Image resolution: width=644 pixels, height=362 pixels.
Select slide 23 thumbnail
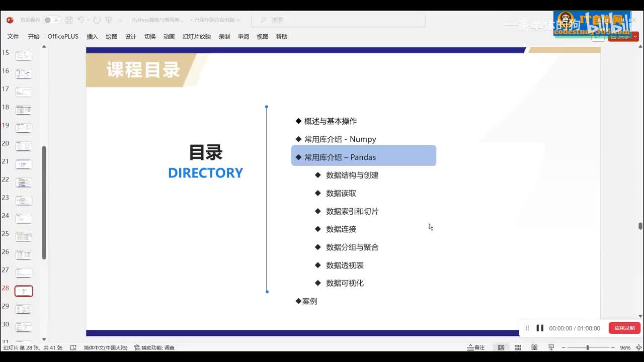tap(24, 201)
